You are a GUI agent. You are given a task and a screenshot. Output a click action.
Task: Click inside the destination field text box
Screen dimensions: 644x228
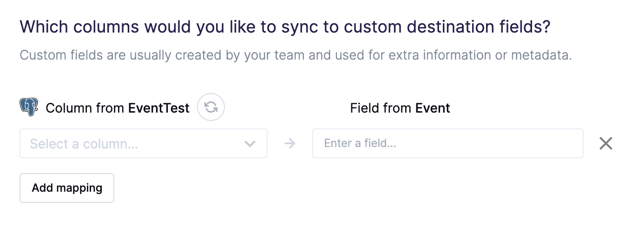(448, 143)
